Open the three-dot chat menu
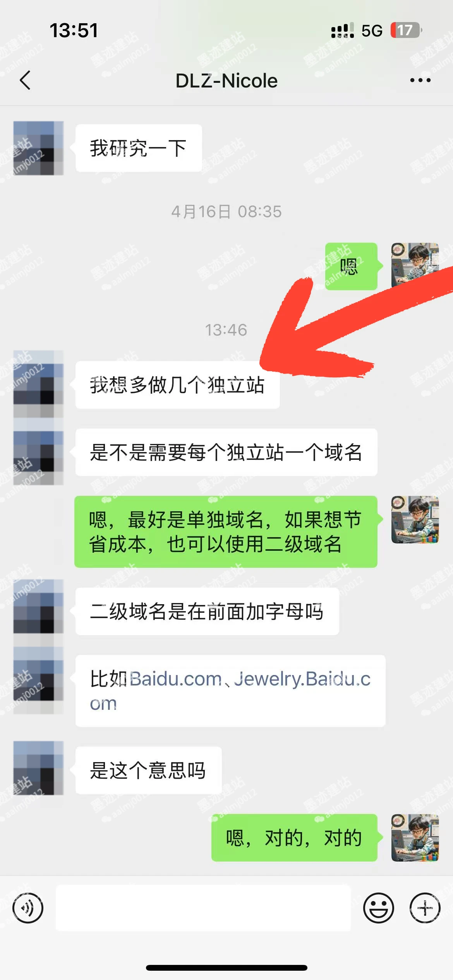 click(x=420, y=80)
